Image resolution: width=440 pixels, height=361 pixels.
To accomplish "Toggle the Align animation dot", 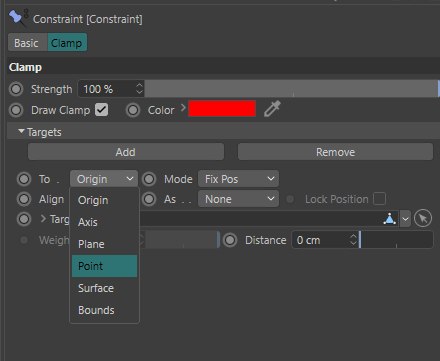I will coord(24,199).
